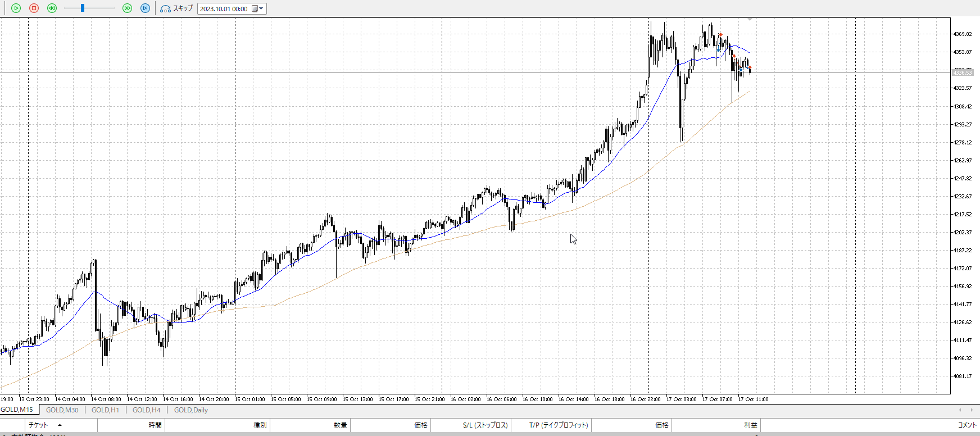Click the S/L (ストップロス) column header
The width and height of the screenshot is (980, 436).
[x=485, y=425]
